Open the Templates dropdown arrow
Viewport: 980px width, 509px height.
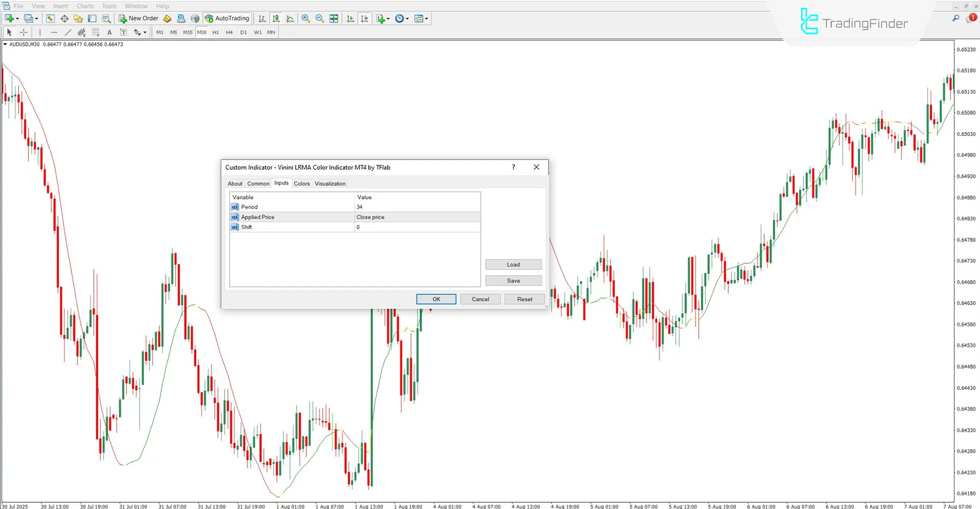427,18
